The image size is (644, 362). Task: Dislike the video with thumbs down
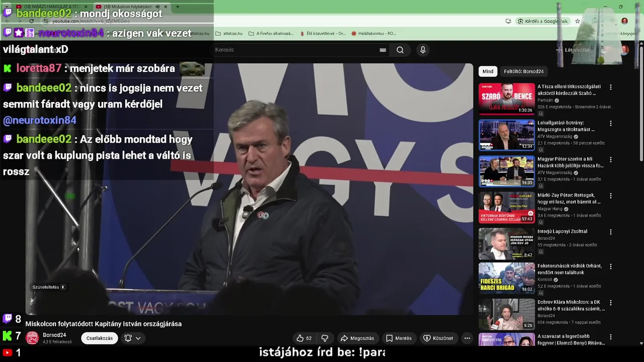[325, 338]
